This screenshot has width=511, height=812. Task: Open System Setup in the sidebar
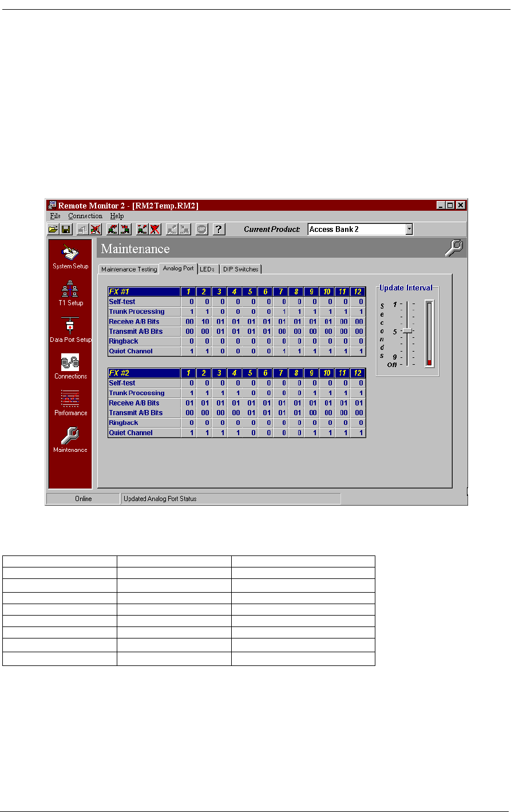pos(71,257)
